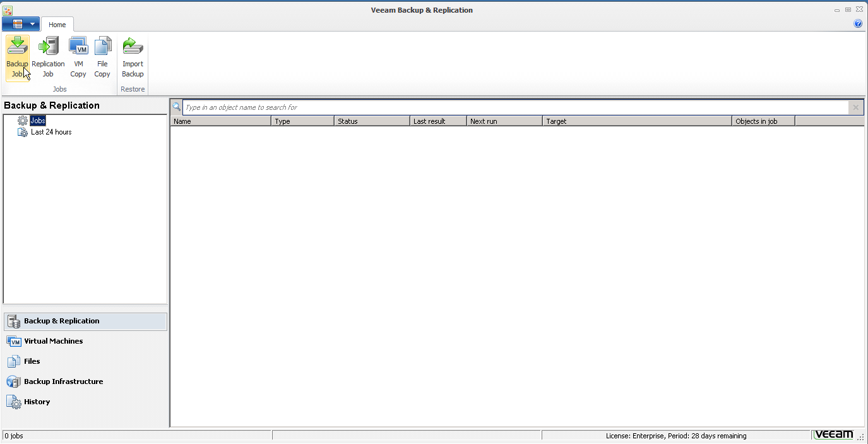The width and height of the screenshot is (868, 444).
Task: Start a Replication Job
Action: (x=48, y=57)
